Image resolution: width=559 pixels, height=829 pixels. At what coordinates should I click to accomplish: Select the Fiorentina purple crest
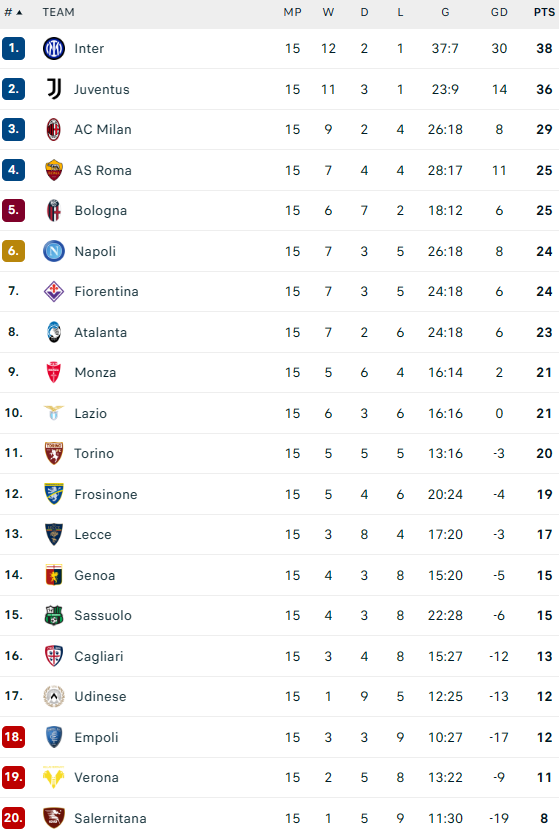(x=53, y=291)
